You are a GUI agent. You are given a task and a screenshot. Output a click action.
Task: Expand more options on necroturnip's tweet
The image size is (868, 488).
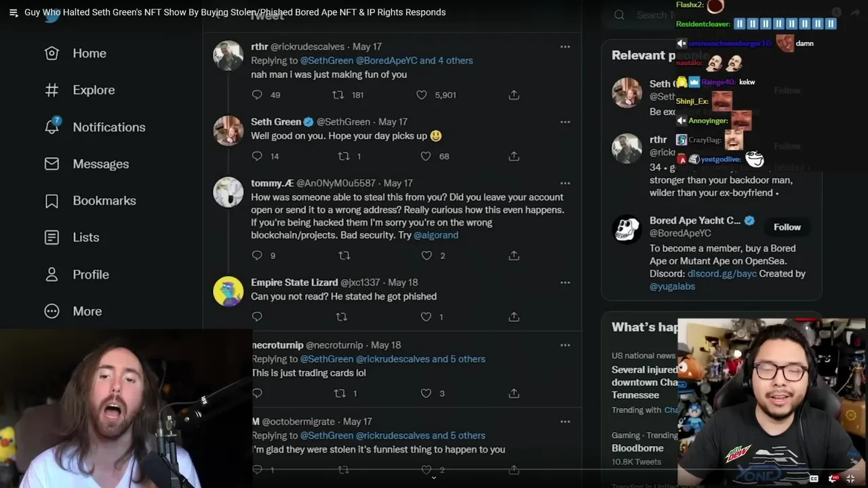pos(565,345)
